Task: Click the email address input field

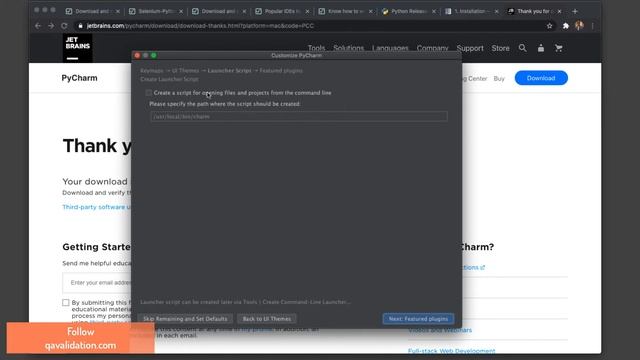Action: 97,282
